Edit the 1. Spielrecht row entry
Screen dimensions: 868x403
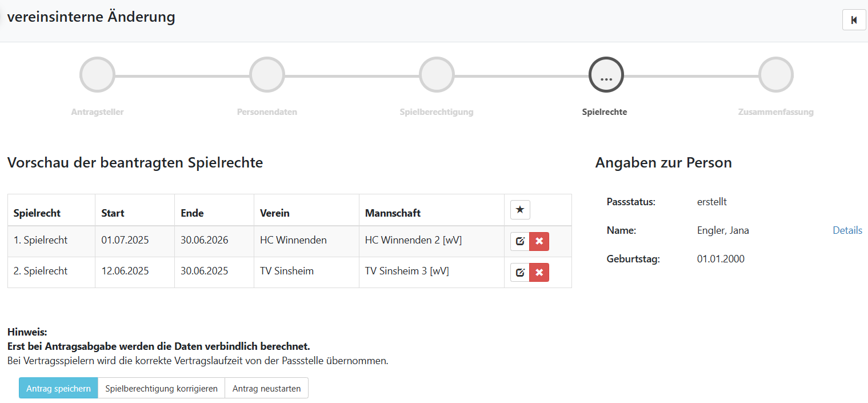[520, 241]
